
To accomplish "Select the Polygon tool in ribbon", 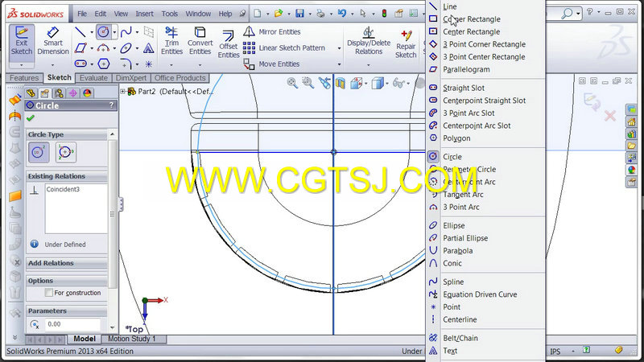I will pos(104,64).
